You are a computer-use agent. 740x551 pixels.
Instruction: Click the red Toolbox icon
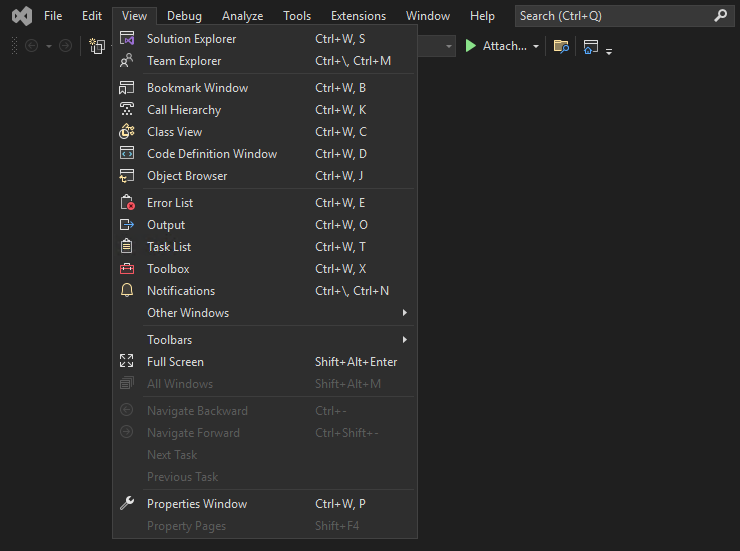pos(126,268)
